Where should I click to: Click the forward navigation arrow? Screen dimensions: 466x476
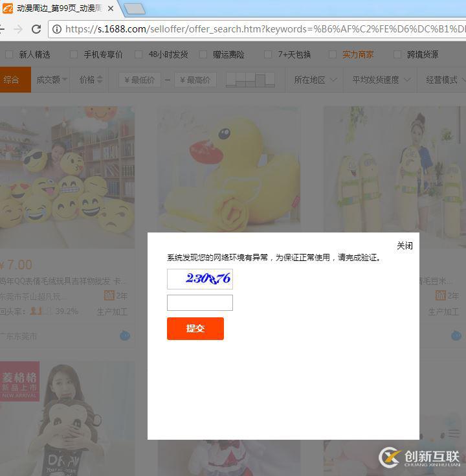pyautogui.click(x=18, y=29)
